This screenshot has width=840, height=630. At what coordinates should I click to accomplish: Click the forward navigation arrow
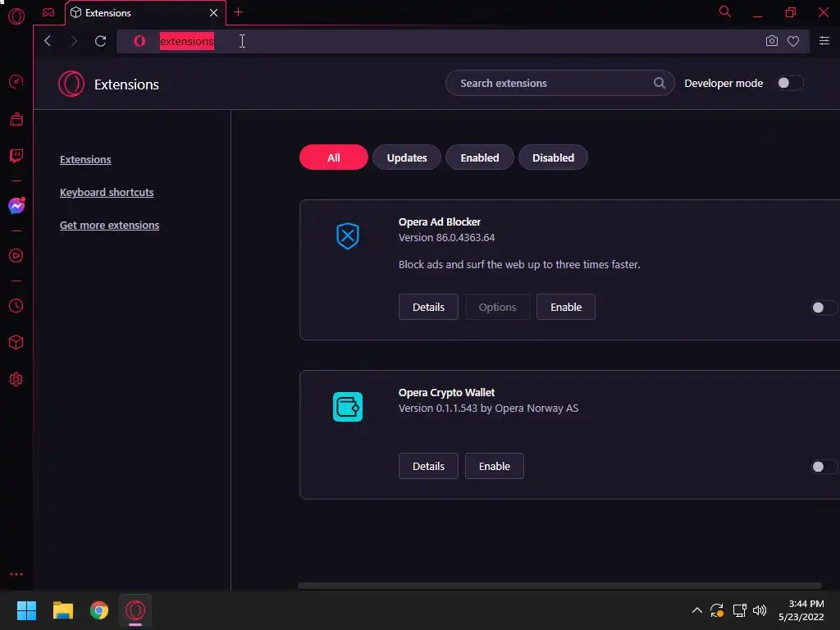(x=74, y=41)
